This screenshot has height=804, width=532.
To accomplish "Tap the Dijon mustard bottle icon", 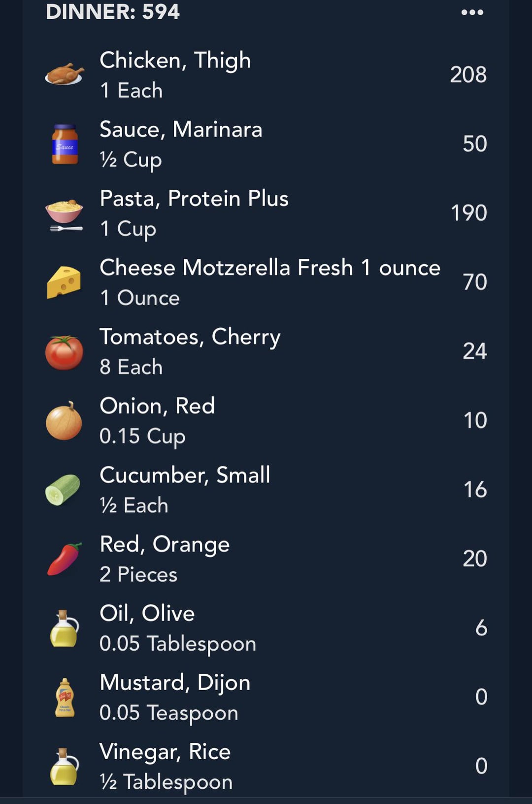I will click(x=65, y=698).
